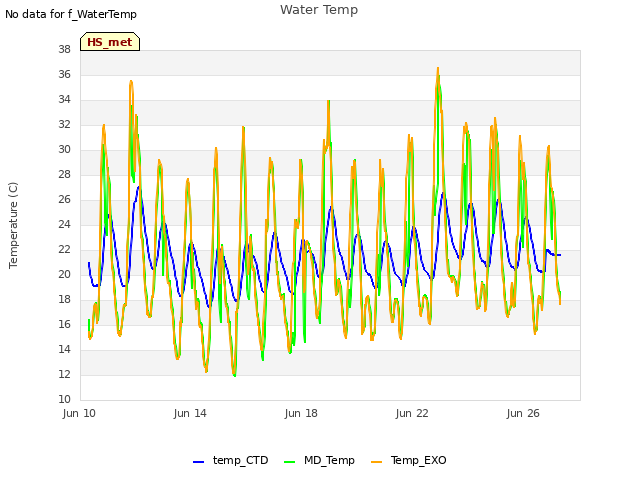Click the 22 y-axis tick label
This screenshot has height=480, width=640.
pos(64,249)
